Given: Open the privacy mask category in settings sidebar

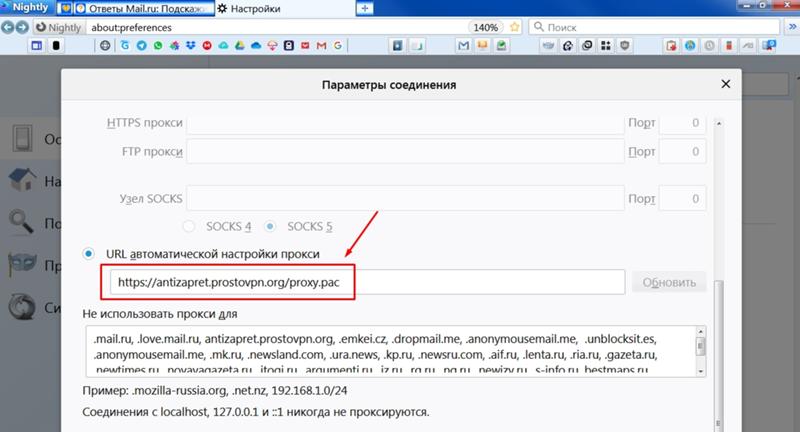Looking at the screenshot, I should pyautogui.click(x=22, y=264).
